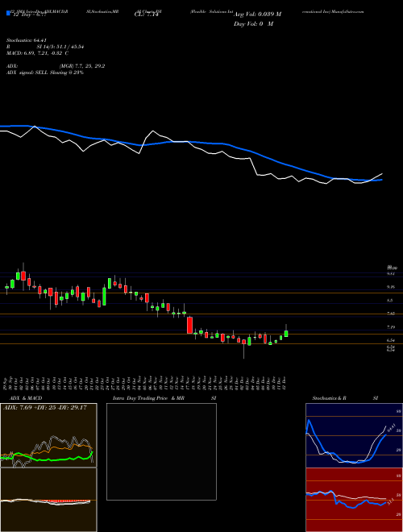
Task: Click the 'Avg Vol: 0.039 M' text
Action: pos(257,15)
